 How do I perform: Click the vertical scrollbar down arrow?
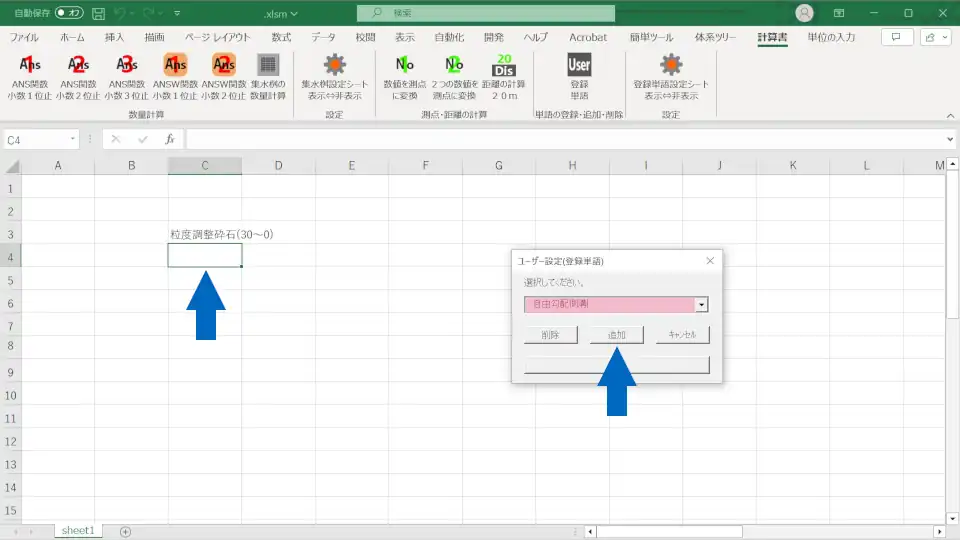tap(952, 519)
